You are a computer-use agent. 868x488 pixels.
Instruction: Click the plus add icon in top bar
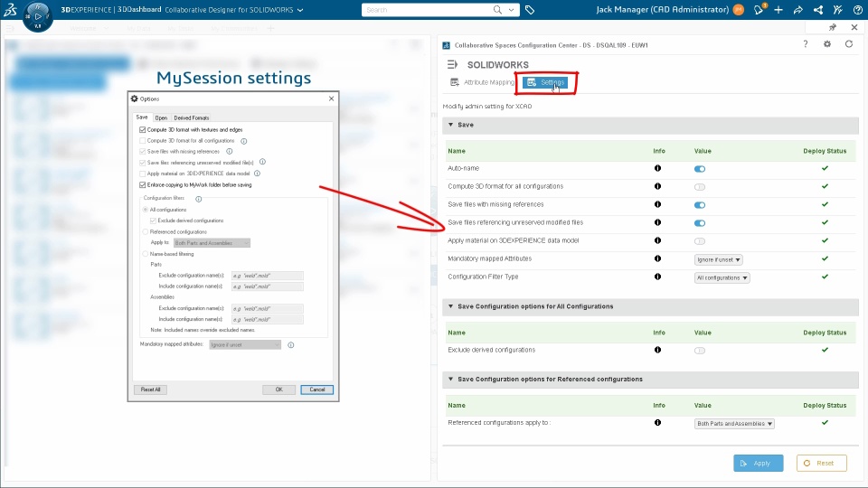[x=778, y=9]
